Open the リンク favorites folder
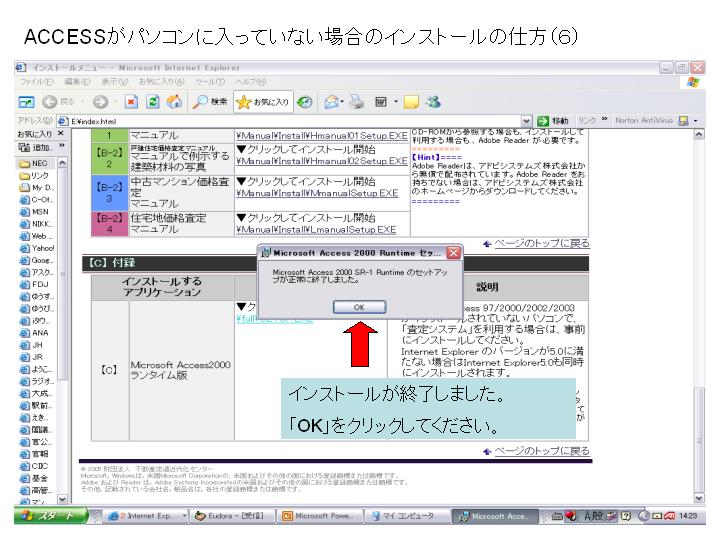The width and height of the screenshot is (720, 540). pyautogui.click(x=34, y=176)
